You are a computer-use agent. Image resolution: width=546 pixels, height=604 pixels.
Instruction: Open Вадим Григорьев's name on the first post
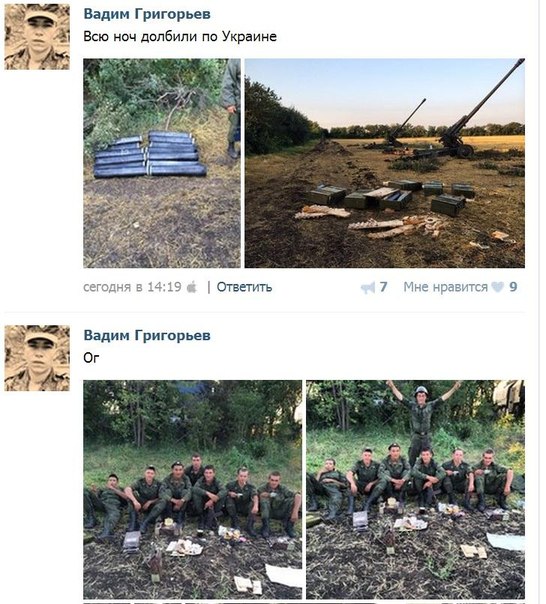[x=147, y=14]
